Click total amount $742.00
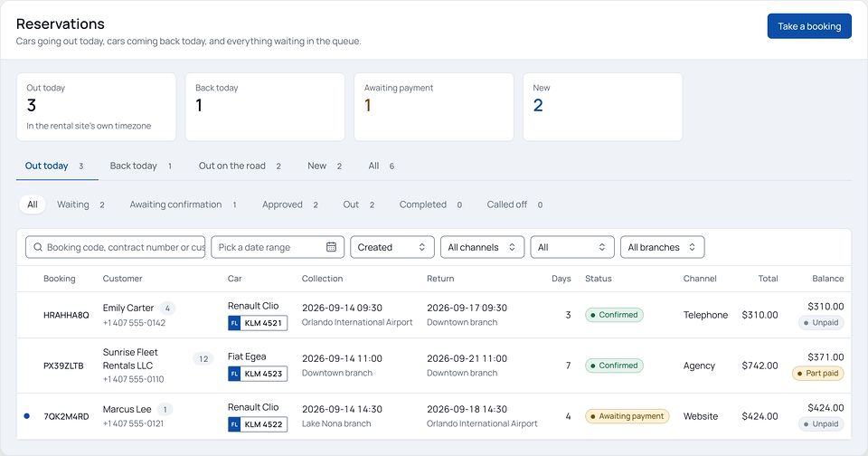Image resolution: width=868 pixels, height=456 pixels. [759, 366]
